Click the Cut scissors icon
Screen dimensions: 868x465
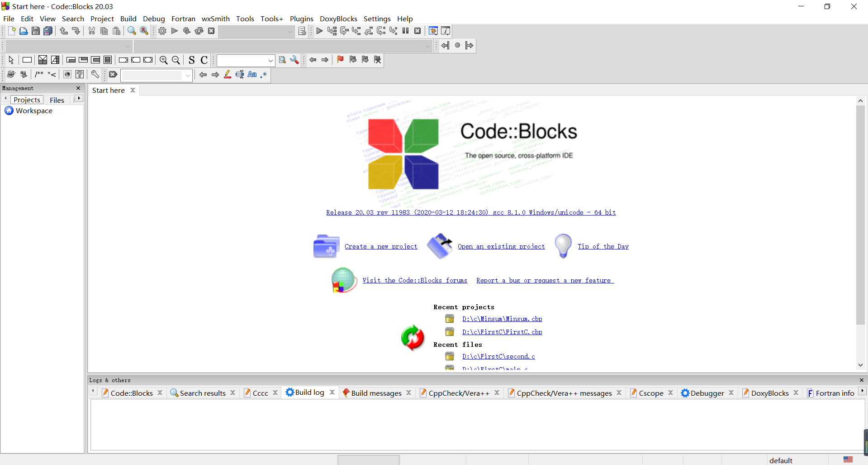[x=92, y=31]
